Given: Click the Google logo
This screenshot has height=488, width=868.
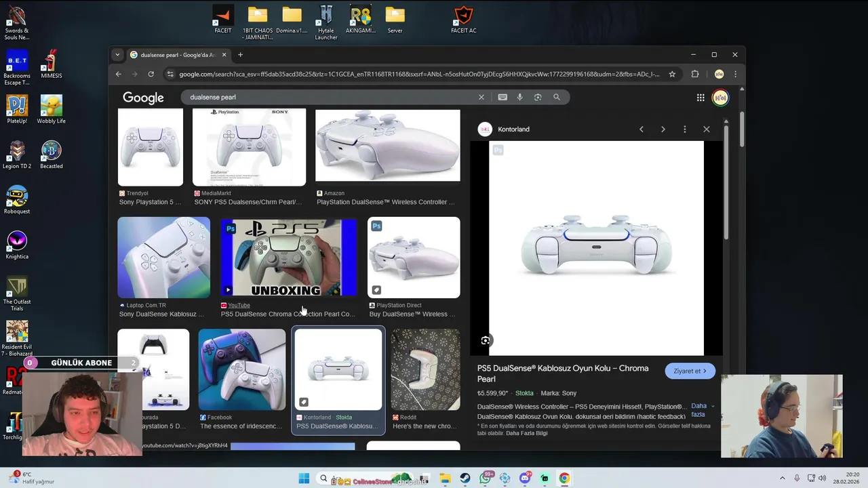Looking at the screenshot, I should [x=143, y=98].
